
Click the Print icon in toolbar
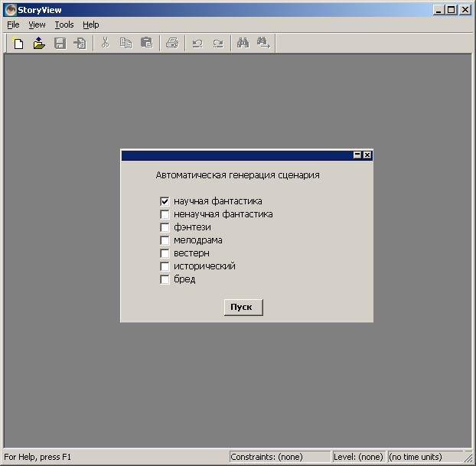point(172,44)
